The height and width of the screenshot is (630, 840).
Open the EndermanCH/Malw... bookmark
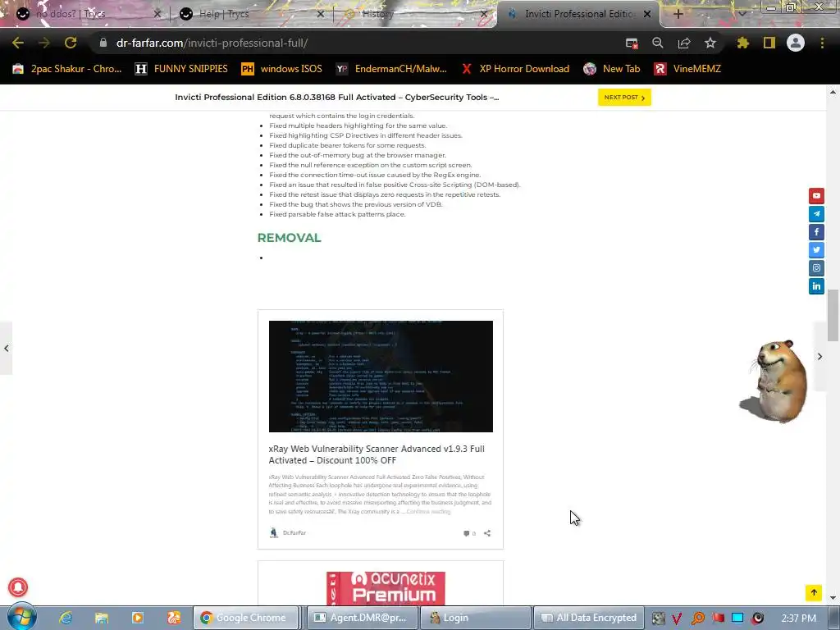coord(391,69)
